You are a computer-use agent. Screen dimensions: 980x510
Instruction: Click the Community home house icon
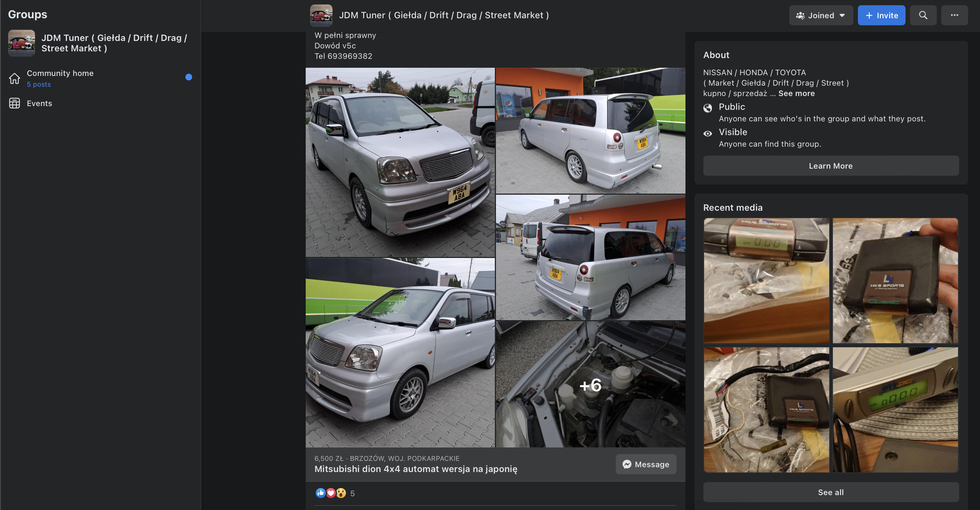[15, 78]
